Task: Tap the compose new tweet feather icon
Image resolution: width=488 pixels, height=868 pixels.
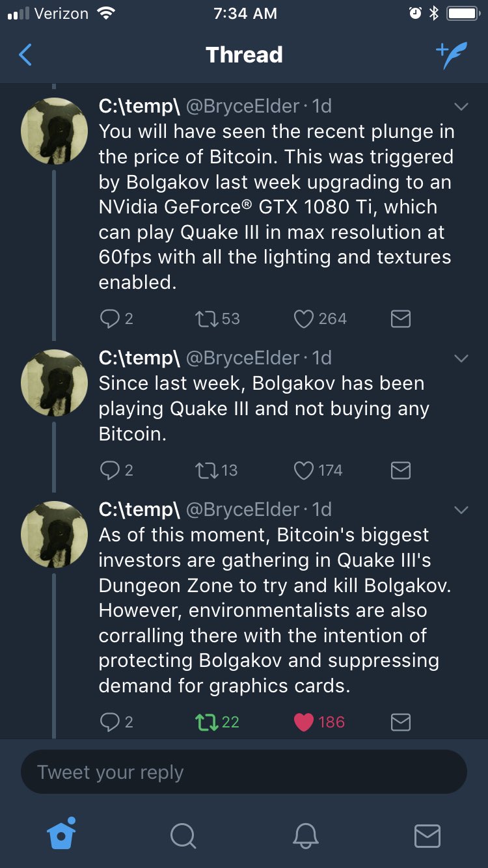Action: pyautogui.click(x=451, y=55)
